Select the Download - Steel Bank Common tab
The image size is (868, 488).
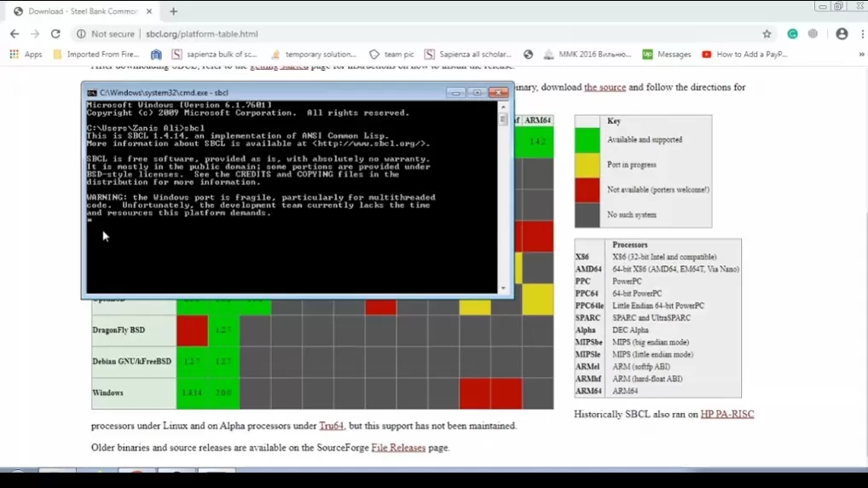pyautogui.click(x=81, y=12)
